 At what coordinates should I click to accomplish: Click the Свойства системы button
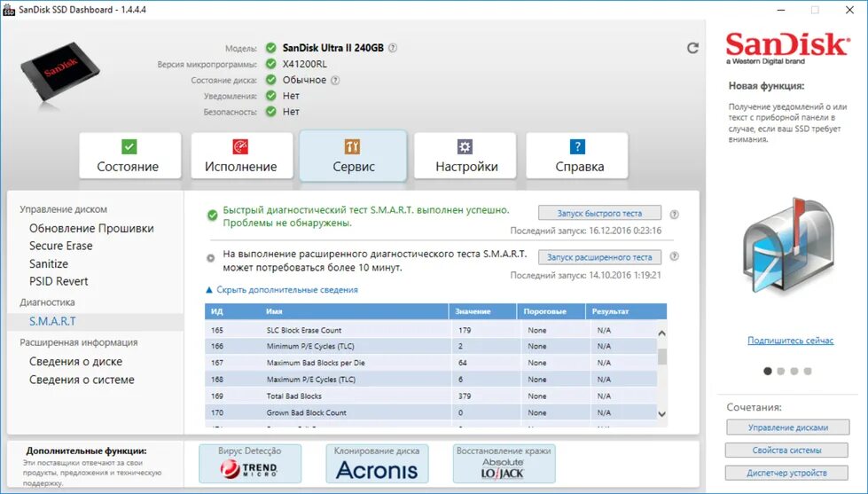pyautogui.click(x=786, y=451)
